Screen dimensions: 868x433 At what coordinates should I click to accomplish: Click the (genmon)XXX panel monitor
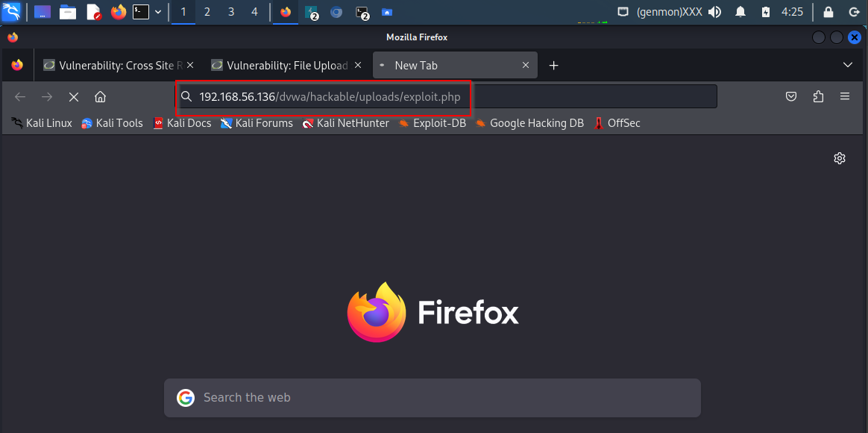669,12
